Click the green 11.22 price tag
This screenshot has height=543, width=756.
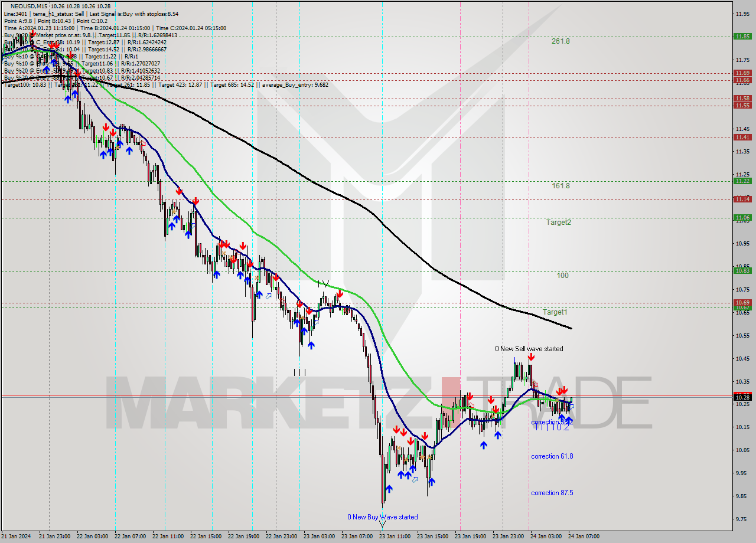[x=742, y=181]
